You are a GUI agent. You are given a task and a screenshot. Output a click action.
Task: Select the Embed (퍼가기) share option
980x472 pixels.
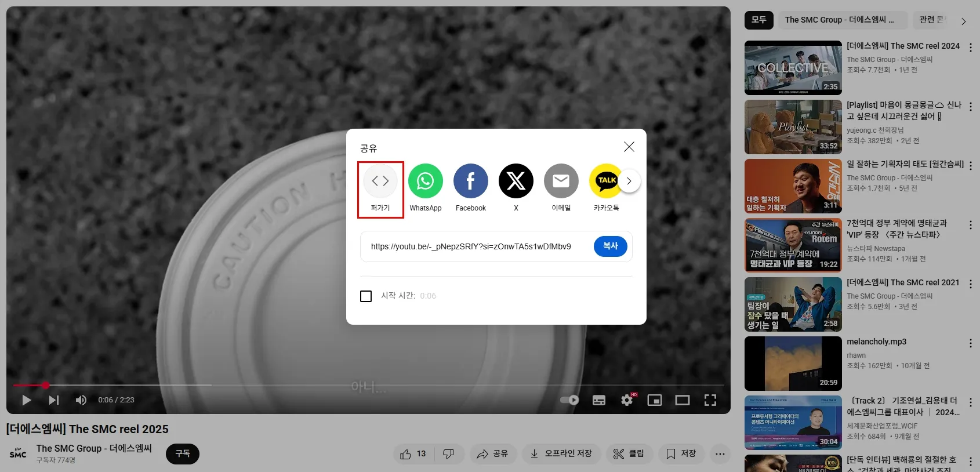(x=380, y=189)
